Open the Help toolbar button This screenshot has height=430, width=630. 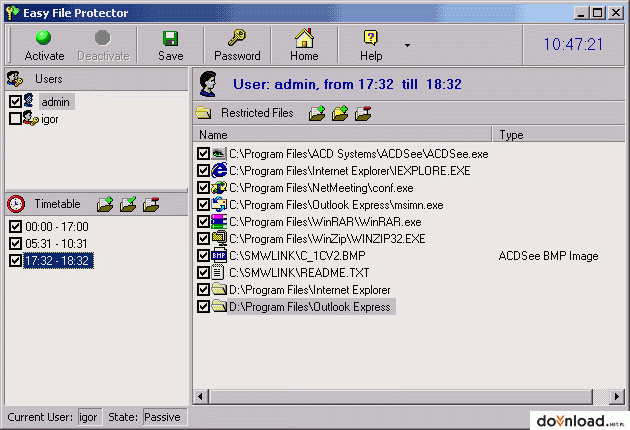point(371,45)
